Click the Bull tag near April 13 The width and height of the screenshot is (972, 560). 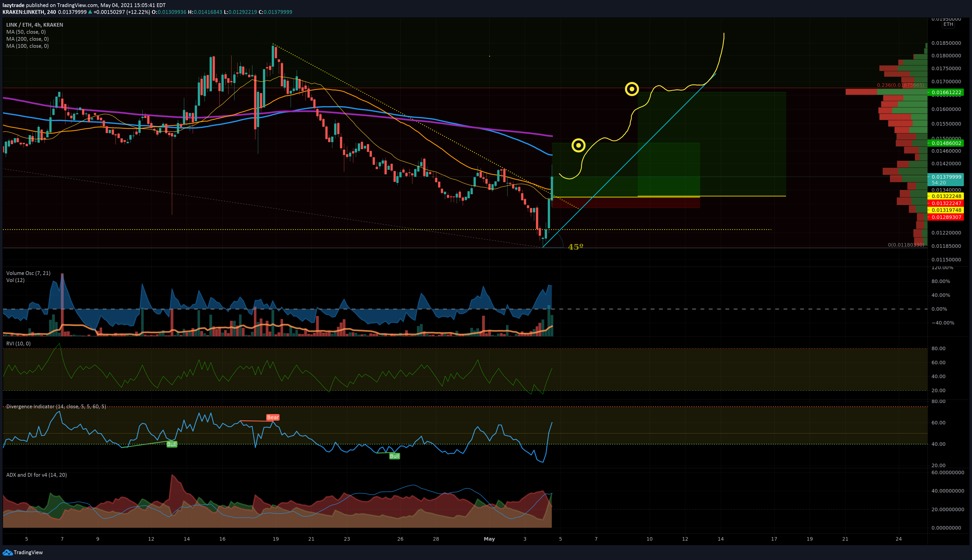[x=172, y=444]
